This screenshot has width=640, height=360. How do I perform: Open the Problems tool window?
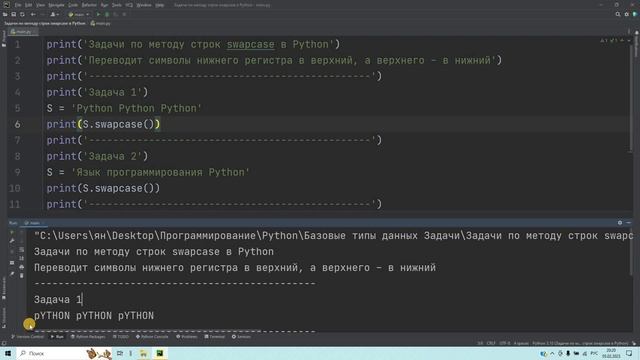pos(187,337)
